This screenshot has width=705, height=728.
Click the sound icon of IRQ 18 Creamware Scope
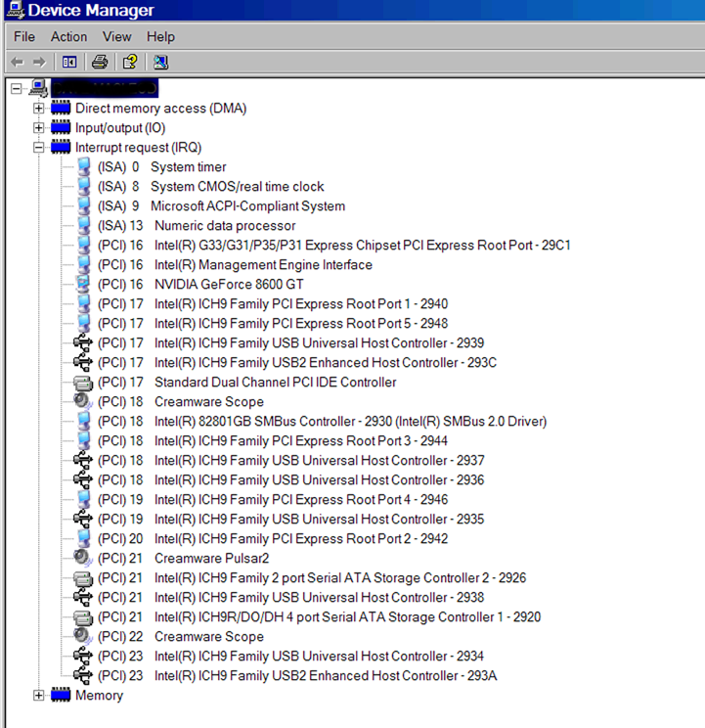click(x=83, y=401)
